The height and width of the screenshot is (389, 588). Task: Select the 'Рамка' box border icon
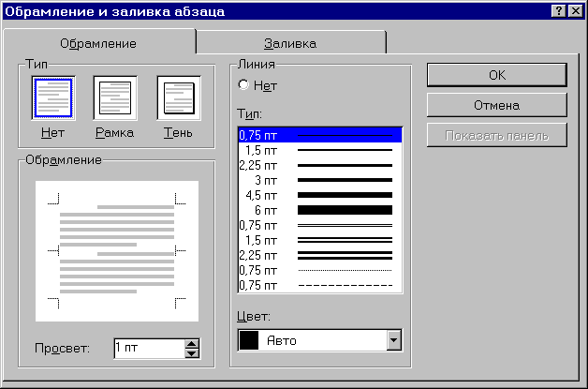(115, 98)
